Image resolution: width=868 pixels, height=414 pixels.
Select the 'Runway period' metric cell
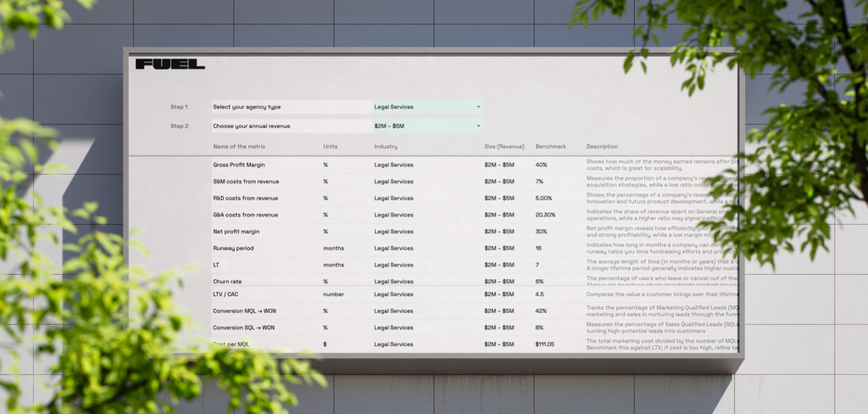pyautogui.click(x=233, y=249)
